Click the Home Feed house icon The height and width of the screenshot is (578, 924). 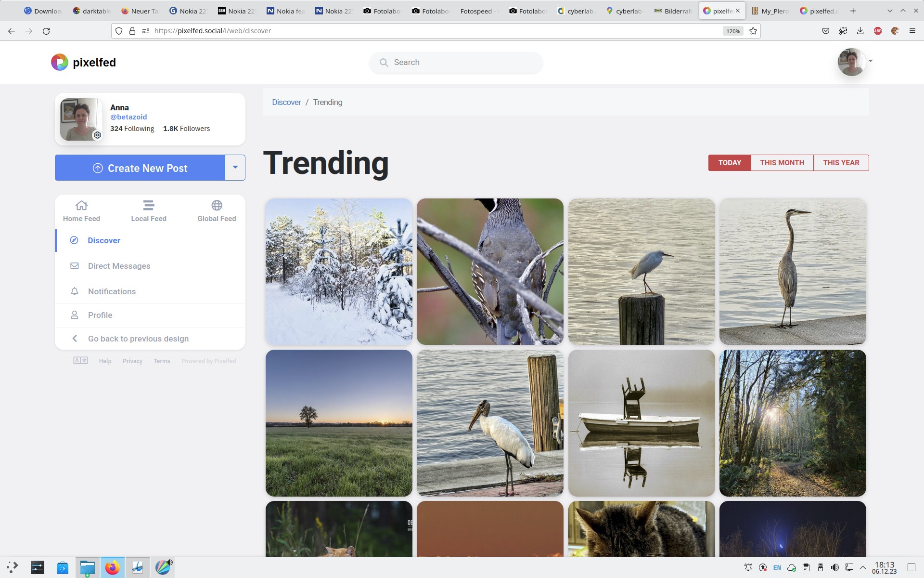[x=81, y=206]
